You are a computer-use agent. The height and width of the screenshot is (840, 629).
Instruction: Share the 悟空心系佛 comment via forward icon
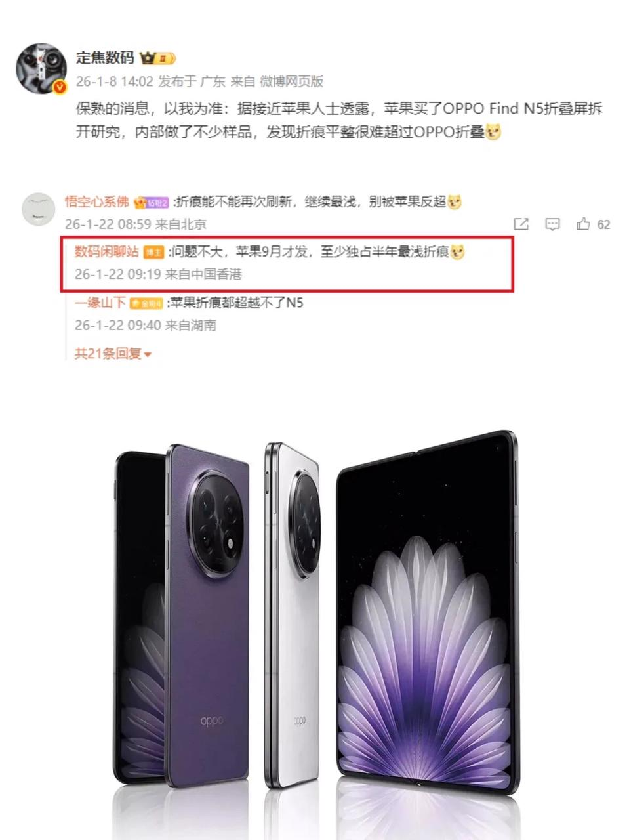[x=521, y=224]
